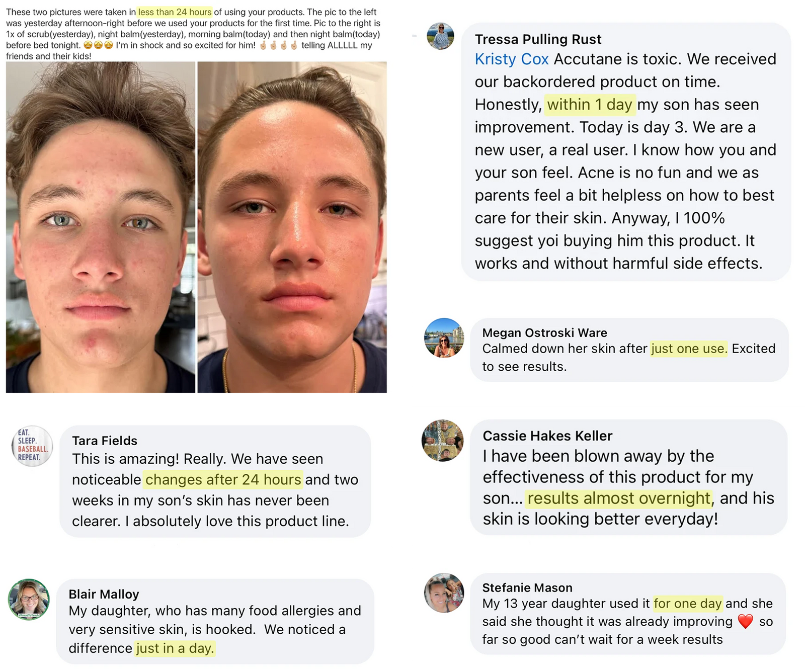
Task: Click the Cassie Hakes Keller name
Action: 547,436
